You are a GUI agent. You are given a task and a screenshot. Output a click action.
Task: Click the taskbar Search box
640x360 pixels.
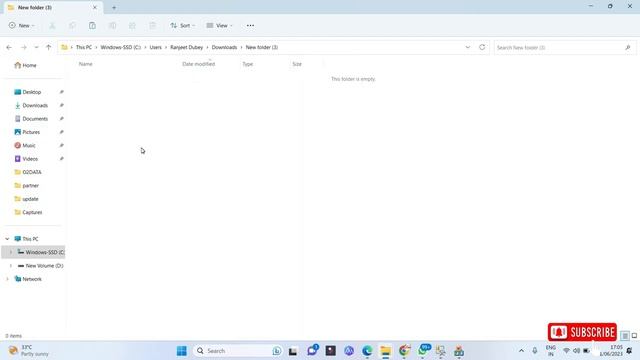(238, 351)
